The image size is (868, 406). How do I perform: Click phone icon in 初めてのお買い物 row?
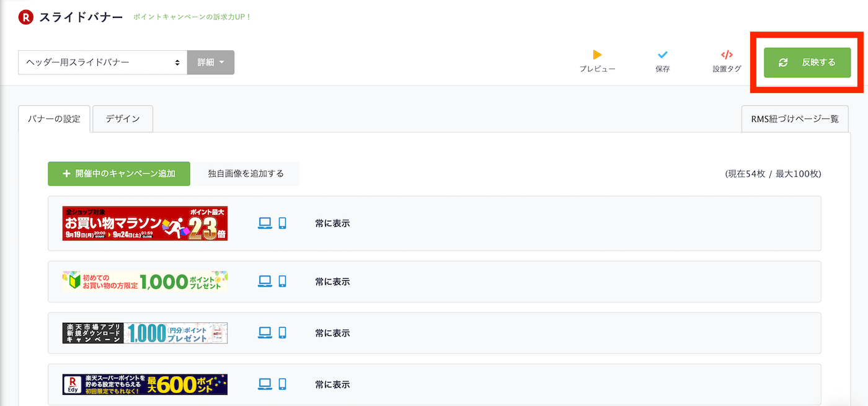(282, 281)
